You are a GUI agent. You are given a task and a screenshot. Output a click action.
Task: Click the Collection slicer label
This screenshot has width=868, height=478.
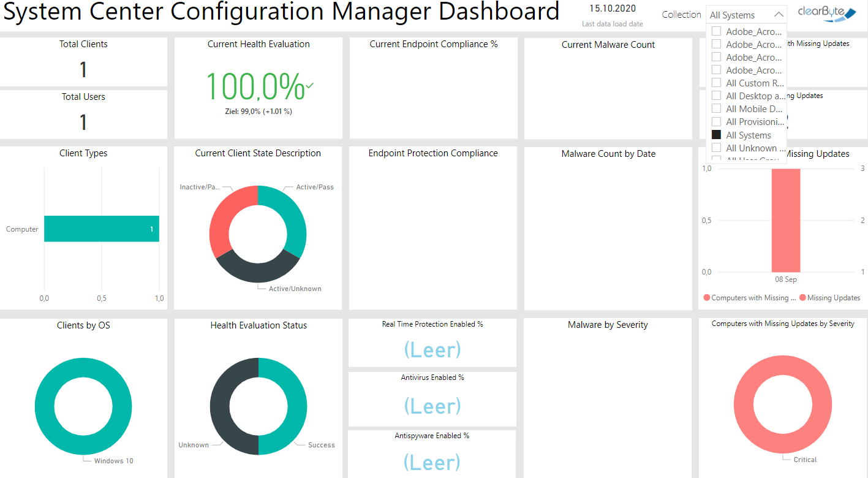click(x=681, y=15)
